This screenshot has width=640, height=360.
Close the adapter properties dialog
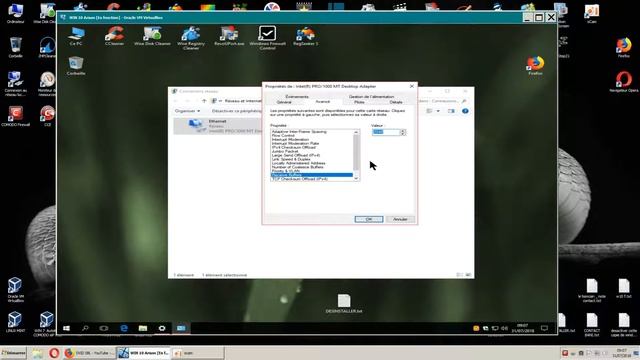pyautogui.click(x=411, y=86)
